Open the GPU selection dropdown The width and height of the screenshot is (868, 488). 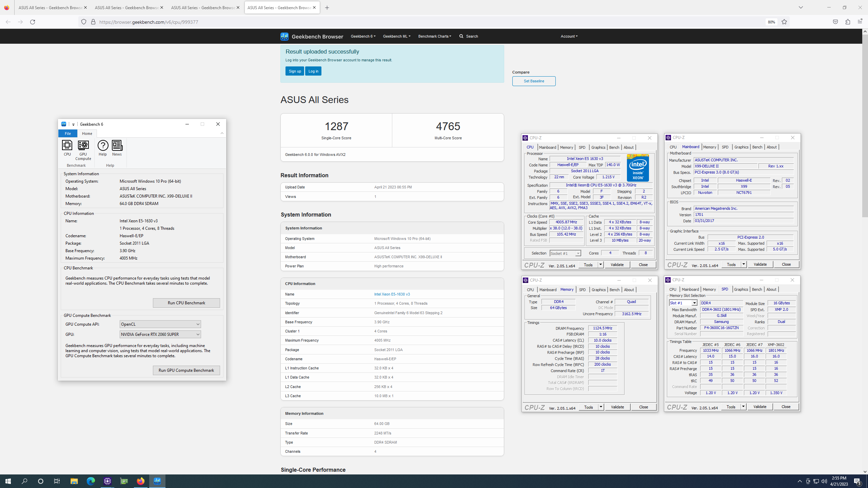[160, 334]
